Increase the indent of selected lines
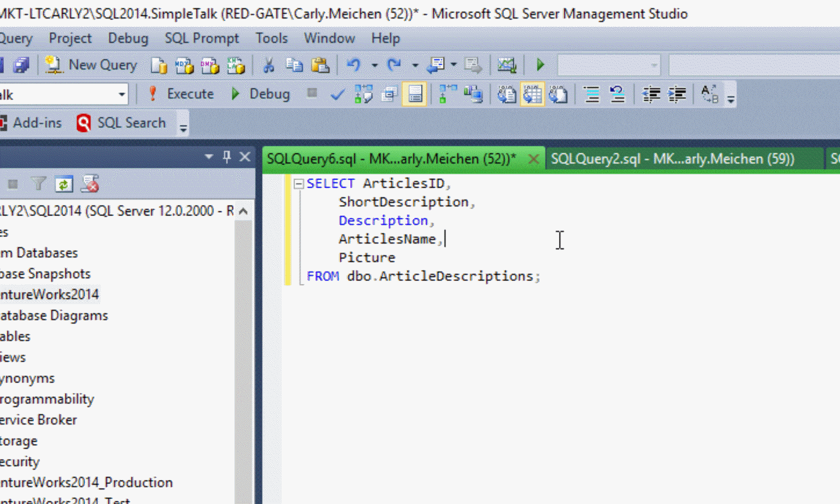This screenshot has height=504, width=840. pyautogui.click(x=677, y=94)
